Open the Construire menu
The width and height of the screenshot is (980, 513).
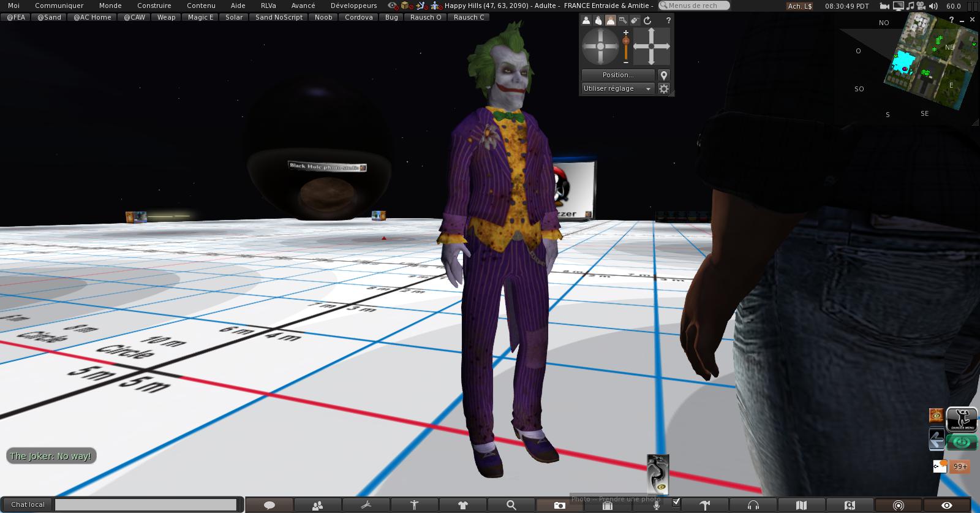[154, 6]
